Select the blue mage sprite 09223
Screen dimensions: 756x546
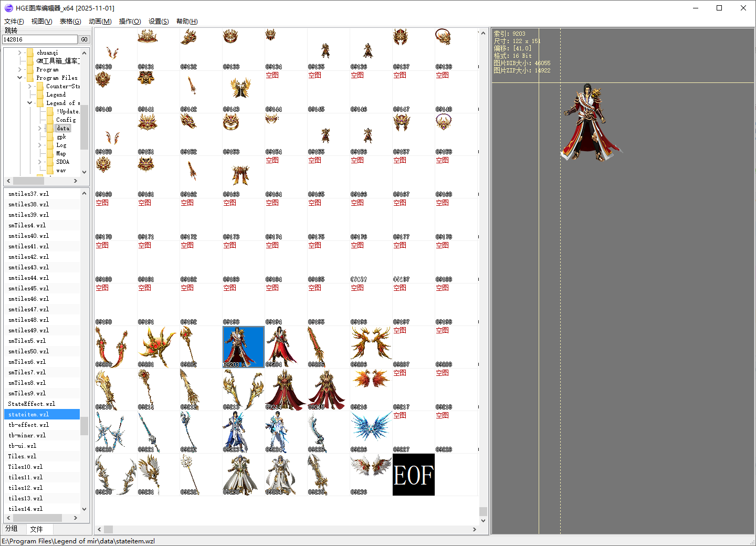[x=243, y=432]
